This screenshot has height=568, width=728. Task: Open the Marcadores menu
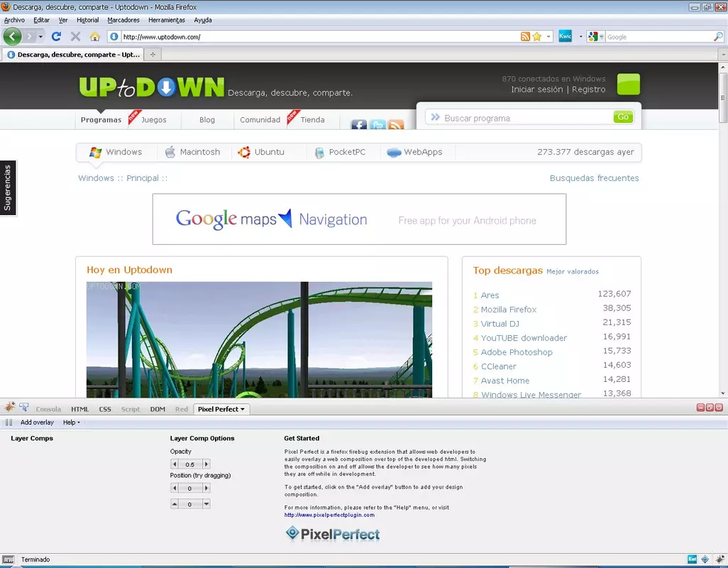123,20
